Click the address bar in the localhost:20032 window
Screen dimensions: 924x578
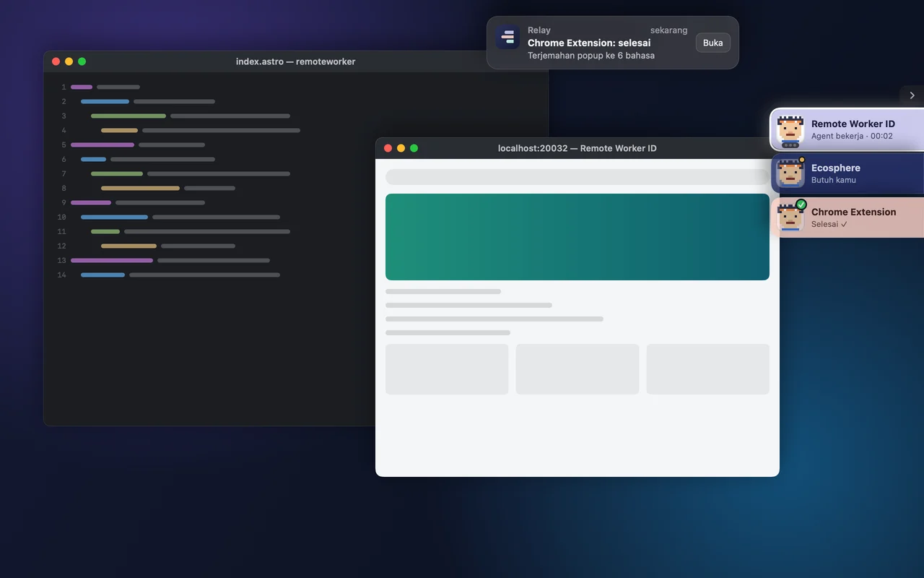(x=577, y=177)
